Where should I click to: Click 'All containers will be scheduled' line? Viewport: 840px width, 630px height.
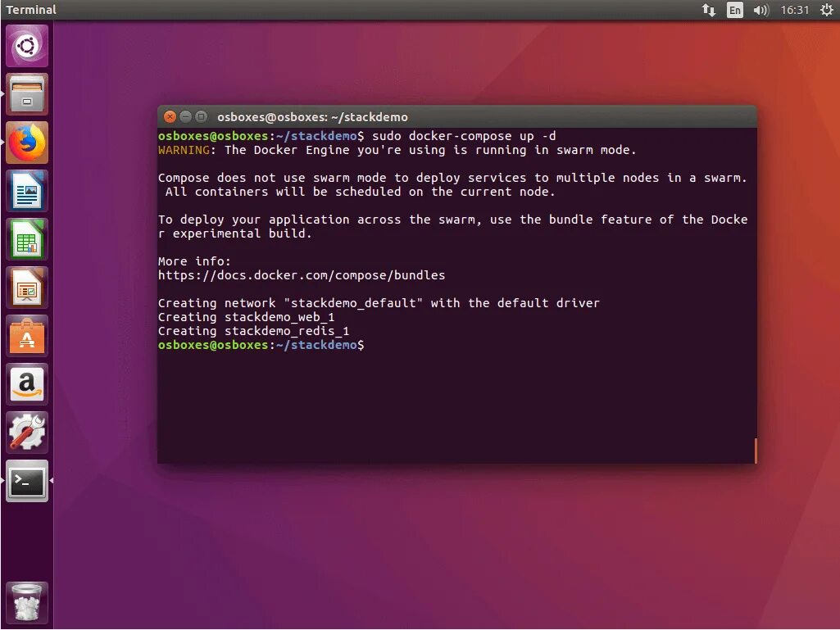(x=360, y=192)
